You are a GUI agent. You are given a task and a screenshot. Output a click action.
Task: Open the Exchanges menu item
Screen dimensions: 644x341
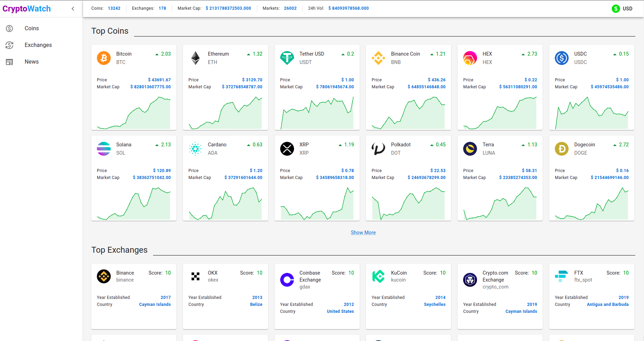click(41, 45)
